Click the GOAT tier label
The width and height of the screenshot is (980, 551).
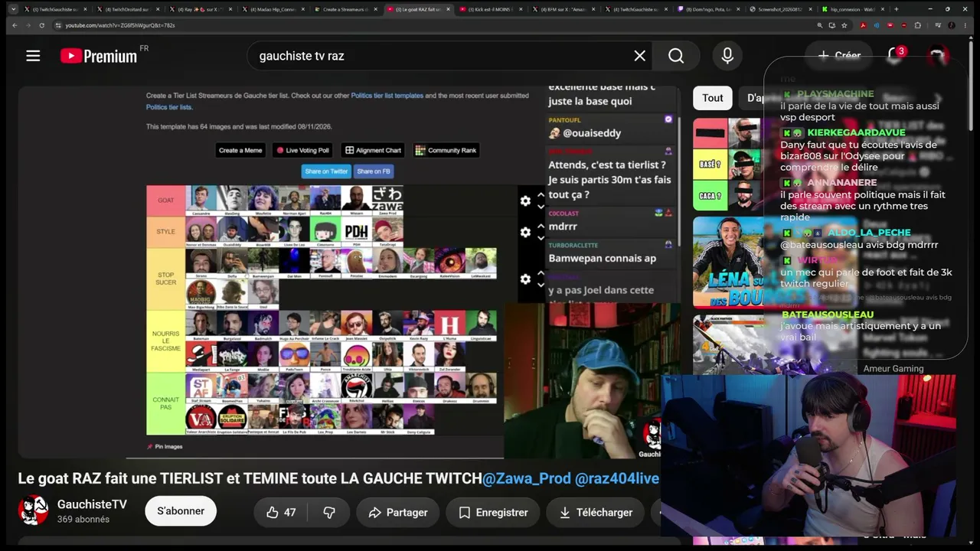(x=166, y=201)
